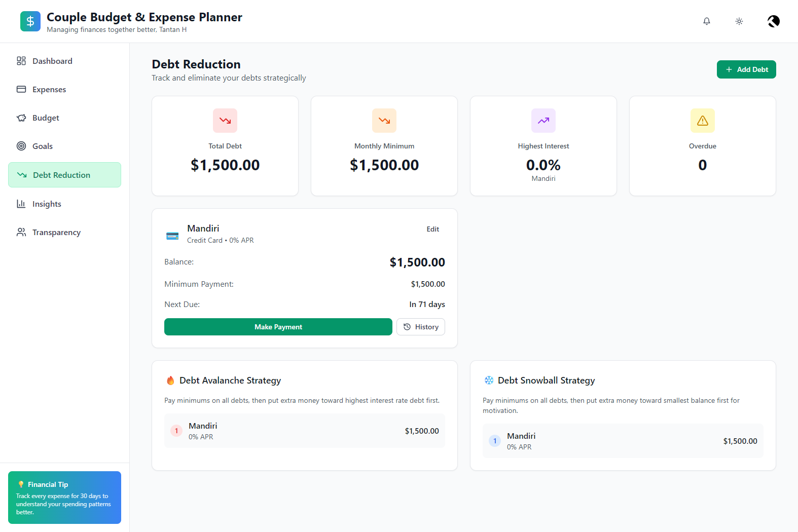This screenshot has height=532, width=798.
Task: Click the Monthly Minimum orange icon
Action: pos(384,121)
